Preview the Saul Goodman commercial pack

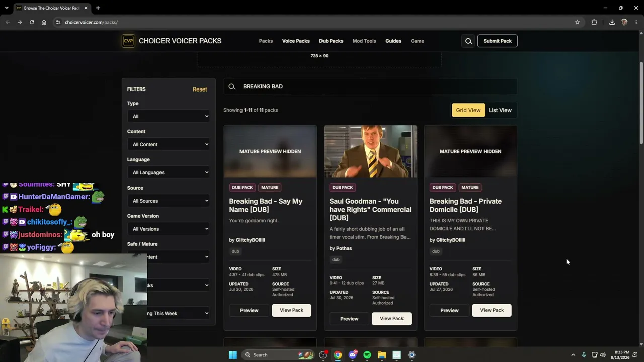tap(349, 318)
